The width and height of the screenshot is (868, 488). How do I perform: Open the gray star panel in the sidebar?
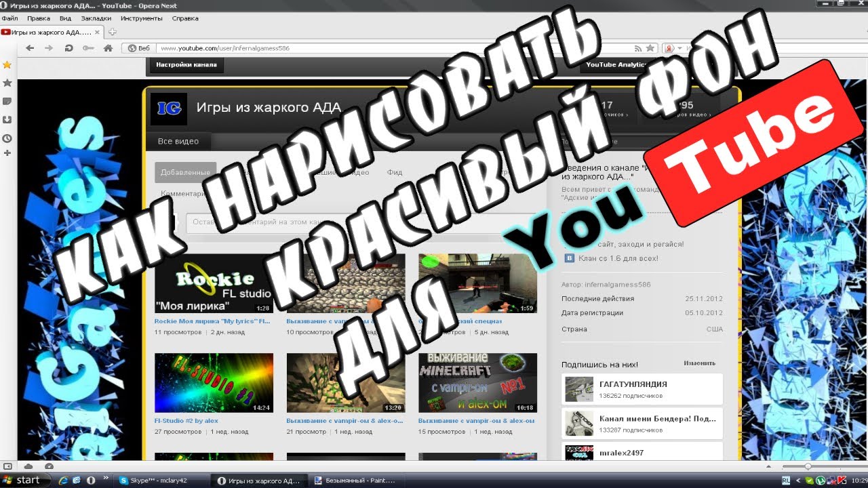coord(7,83)
